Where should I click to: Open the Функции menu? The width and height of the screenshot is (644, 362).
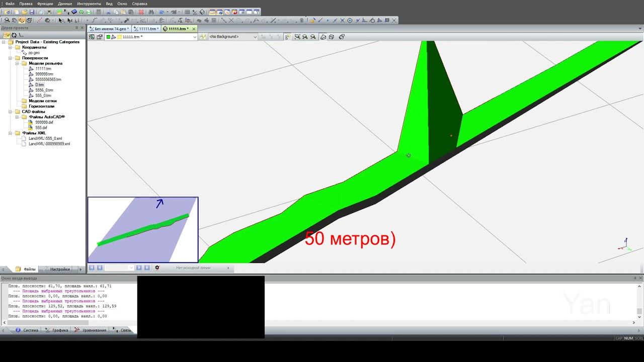[45, 4]
